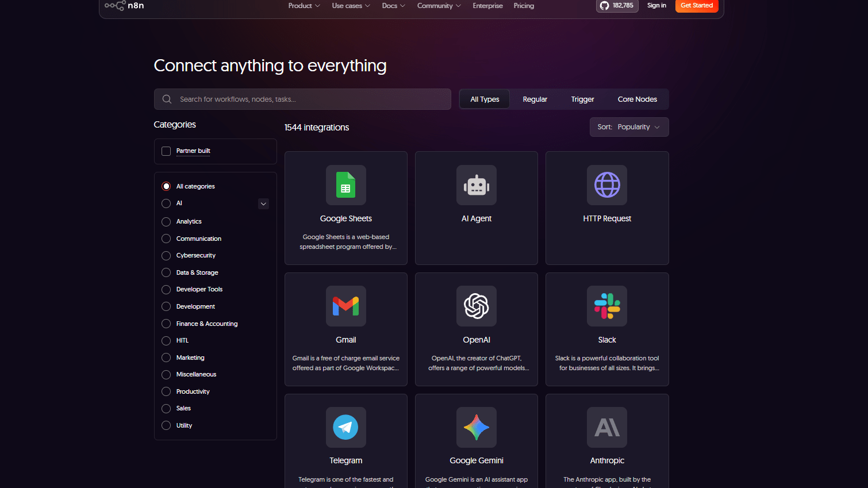The image size is (868, 488).
Task: Open the Slack title link
Action: 607,340
